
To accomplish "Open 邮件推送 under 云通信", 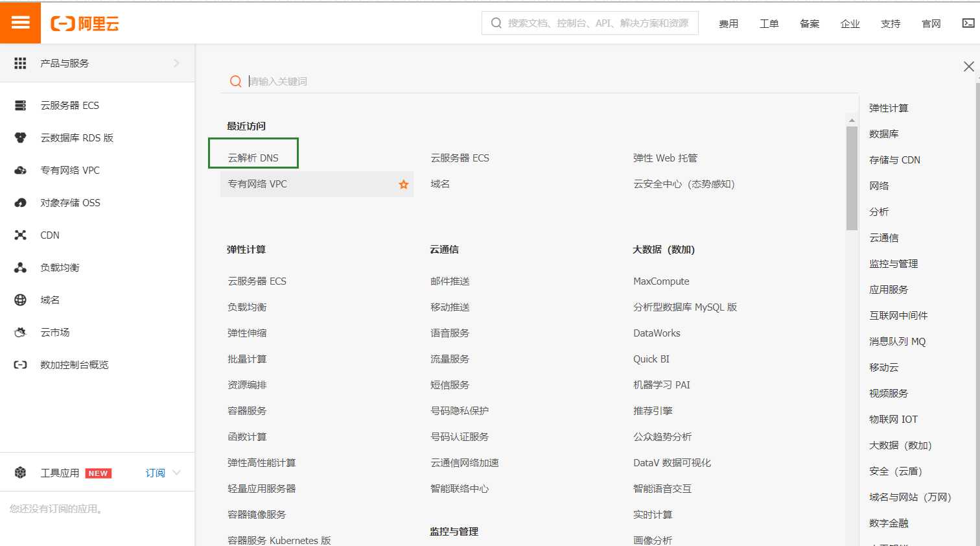I will click(450, 281).
